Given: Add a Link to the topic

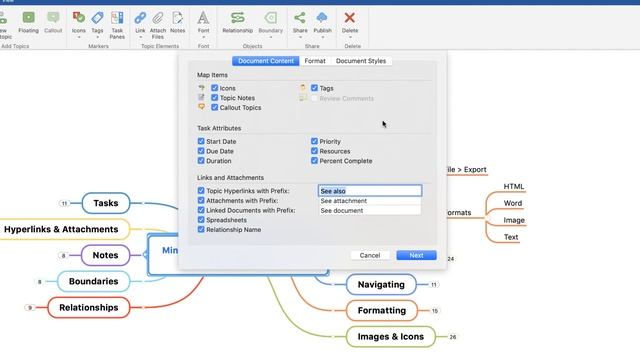Looking at the screenshot, I should (x=140, y=22).
